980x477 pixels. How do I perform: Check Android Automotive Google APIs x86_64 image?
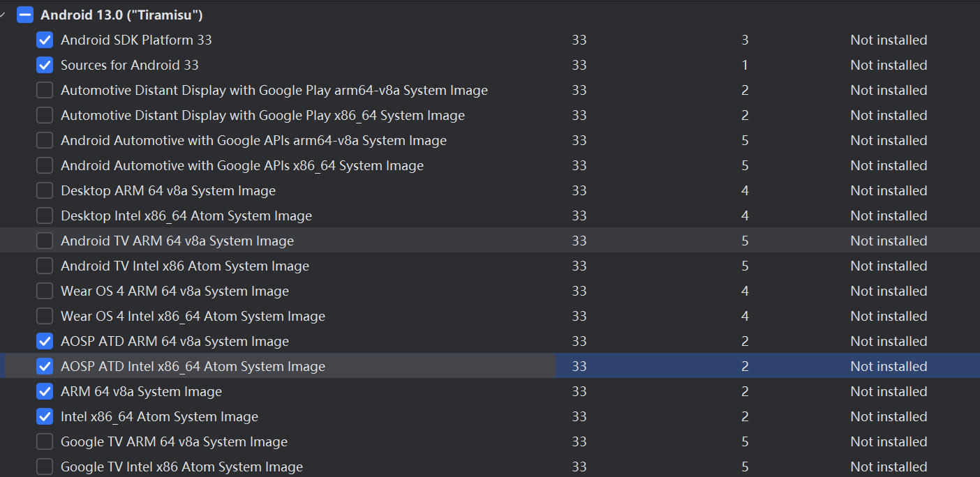point(45,165)
